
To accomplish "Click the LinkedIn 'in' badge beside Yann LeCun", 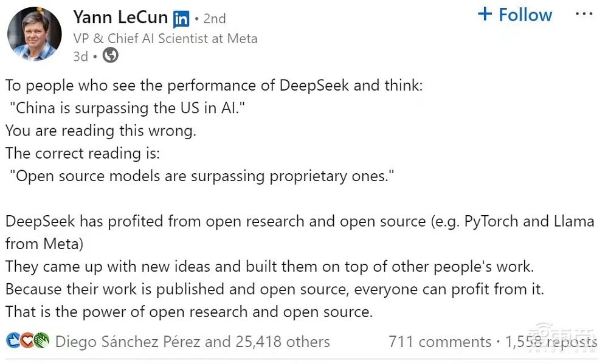I will [181, 18].
